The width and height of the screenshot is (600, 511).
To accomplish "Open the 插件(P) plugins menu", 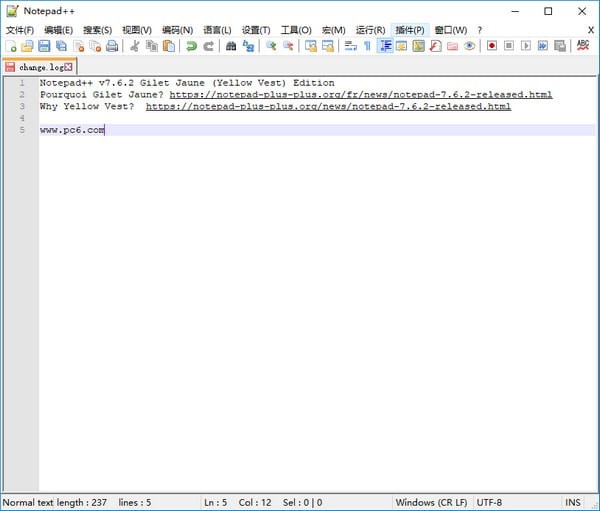I will (x=409, y=30).
